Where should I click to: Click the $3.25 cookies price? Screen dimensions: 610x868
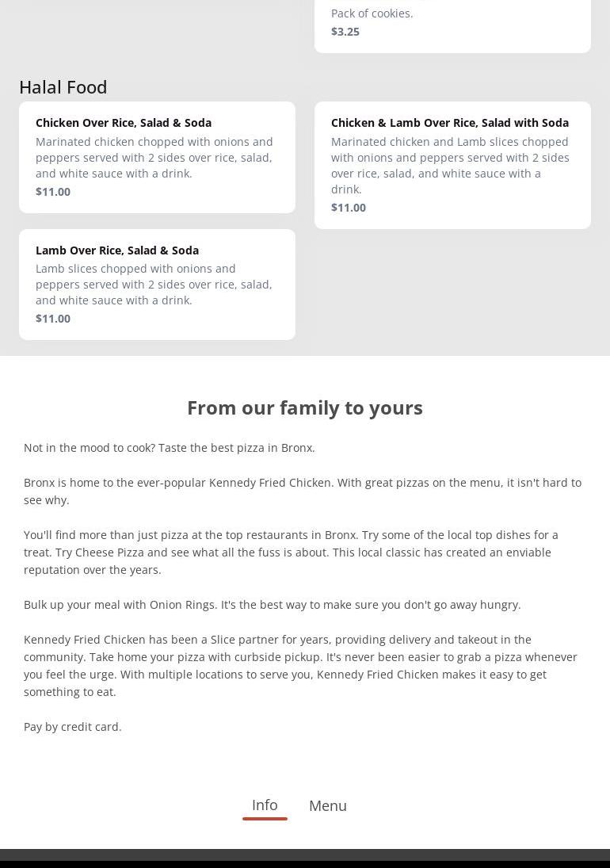(x=345, y=32)
